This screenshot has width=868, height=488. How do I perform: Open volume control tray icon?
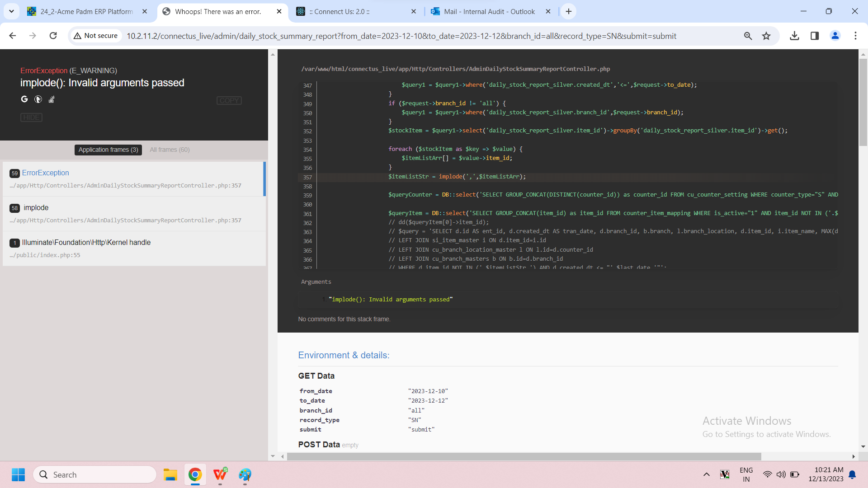781,474
